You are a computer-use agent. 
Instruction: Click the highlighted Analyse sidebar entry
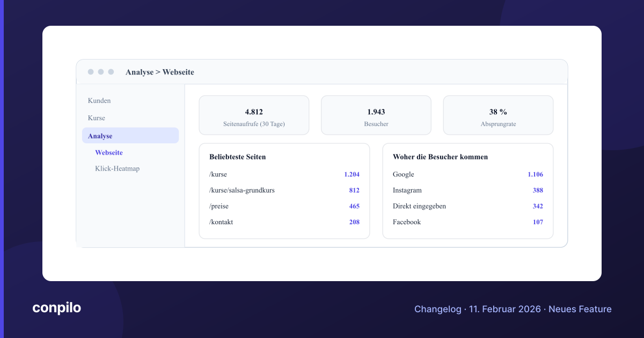click(130, 136)
